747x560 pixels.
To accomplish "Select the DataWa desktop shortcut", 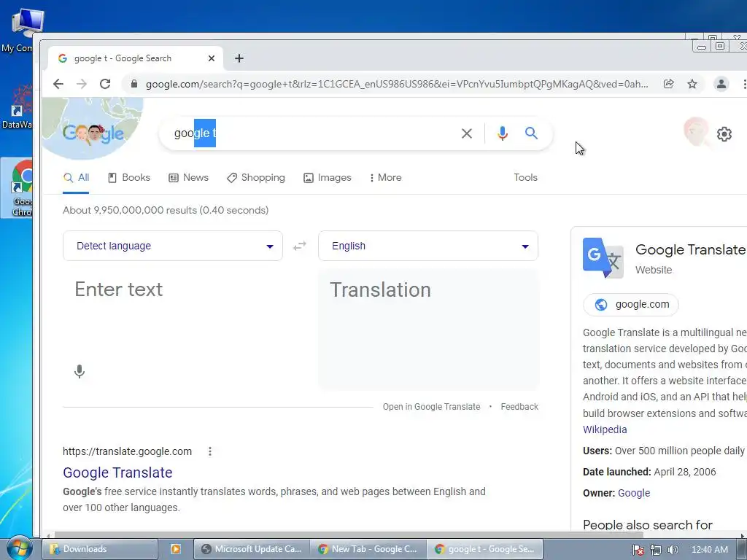I will 18,106.
